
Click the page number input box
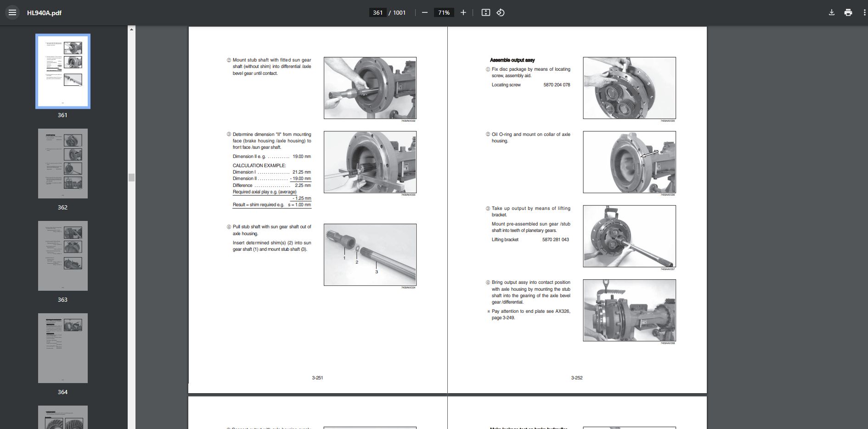click(x=378, y=12)
